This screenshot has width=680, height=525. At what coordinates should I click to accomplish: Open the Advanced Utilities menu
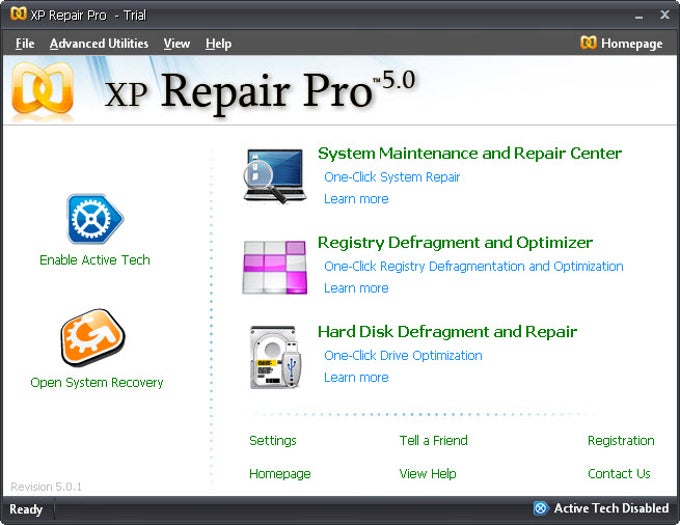coord(99,43)
